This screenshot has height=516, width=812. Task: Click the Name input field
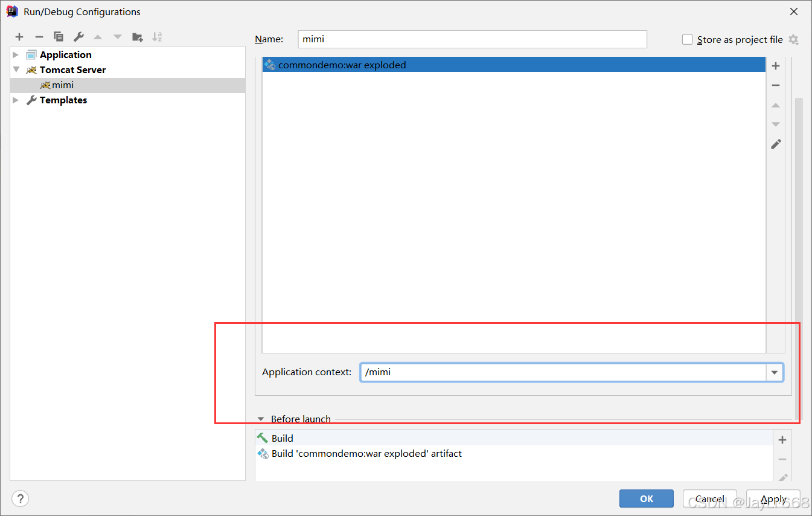pyautogui.click(x=473, y=39)
